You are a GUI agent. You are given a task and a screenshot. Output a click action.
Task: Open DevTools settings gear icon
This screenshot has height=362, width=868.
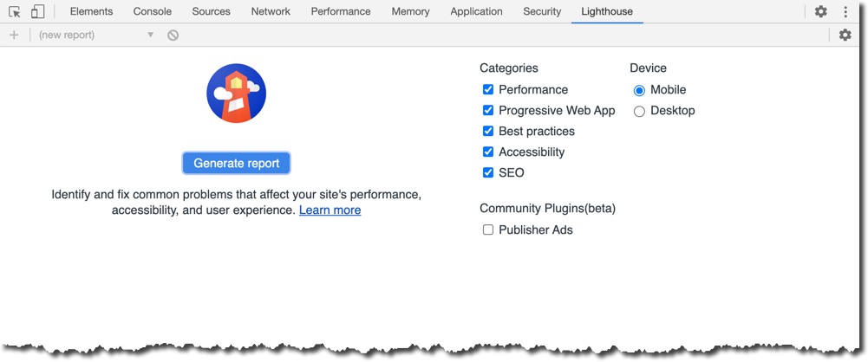[x=821, y=11]
